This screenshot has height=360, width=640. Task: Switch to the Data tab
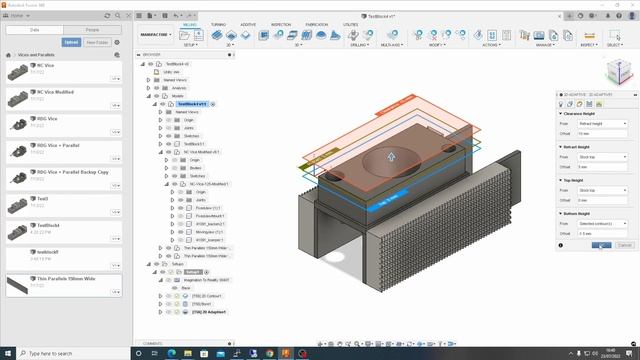point(35,30)
